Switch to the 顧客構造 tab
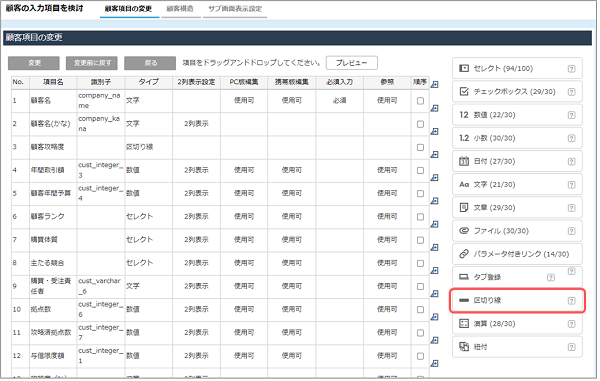Image resolution: width=600 pixels, height=381 pixels. [x=180, y=9]
